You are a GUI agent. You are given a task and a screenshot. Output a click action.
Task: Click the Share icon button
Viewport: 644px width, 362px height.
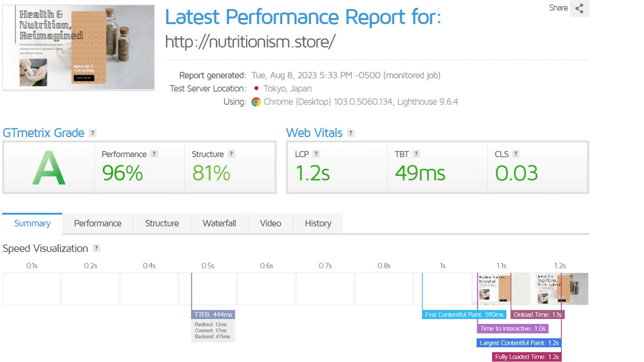[579, 8]
